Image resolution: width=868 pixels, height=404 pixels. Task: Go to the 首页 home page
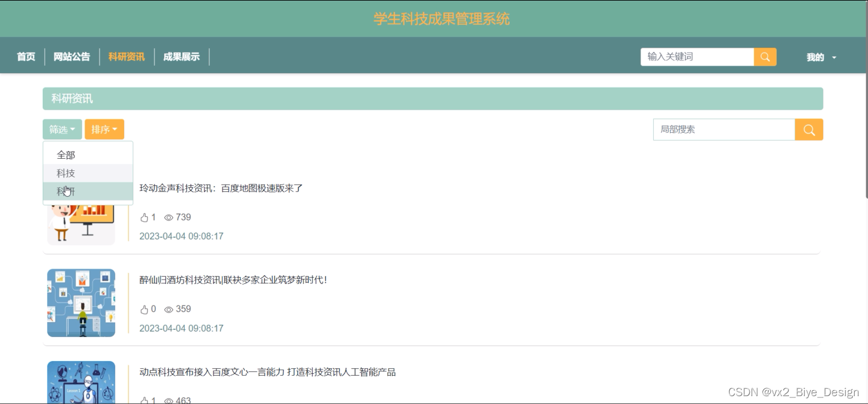tap(26, 57)
